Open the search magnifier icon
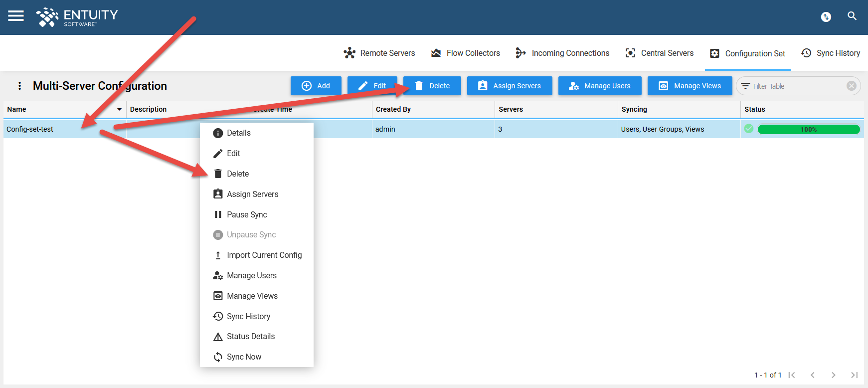Viewport: 868px width, 388px height. (852, 16)
